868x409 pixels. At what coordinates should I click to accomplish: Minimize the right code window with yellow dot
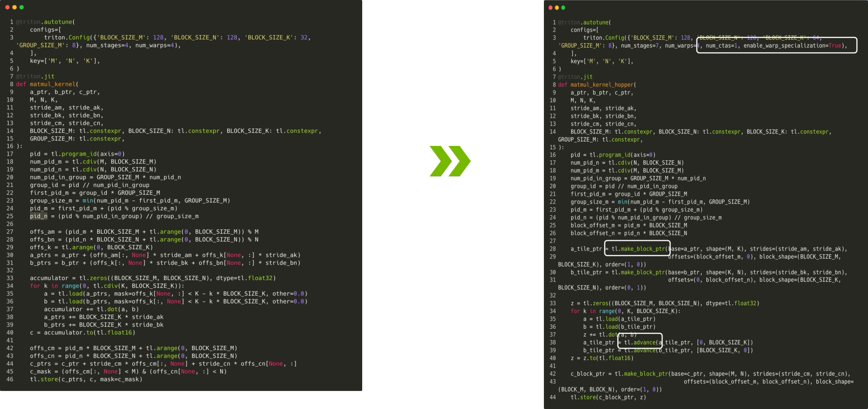tap(557, 8)
